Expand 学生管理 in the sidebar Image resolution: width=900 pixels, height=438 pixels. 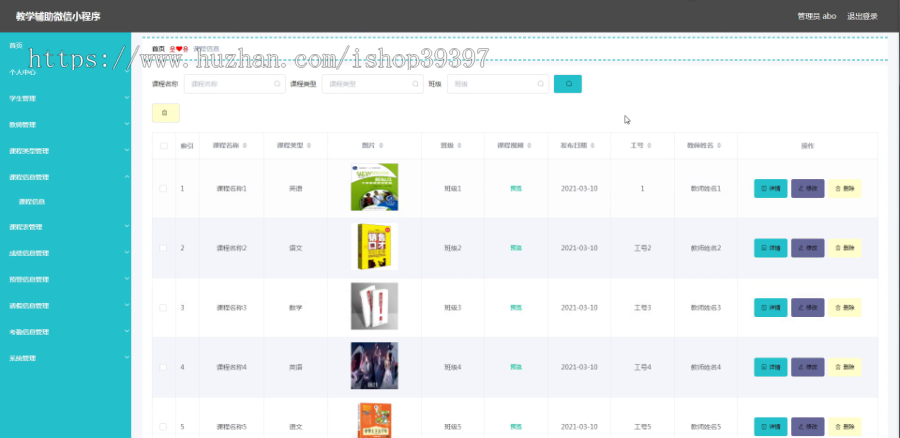coord(65,99)
